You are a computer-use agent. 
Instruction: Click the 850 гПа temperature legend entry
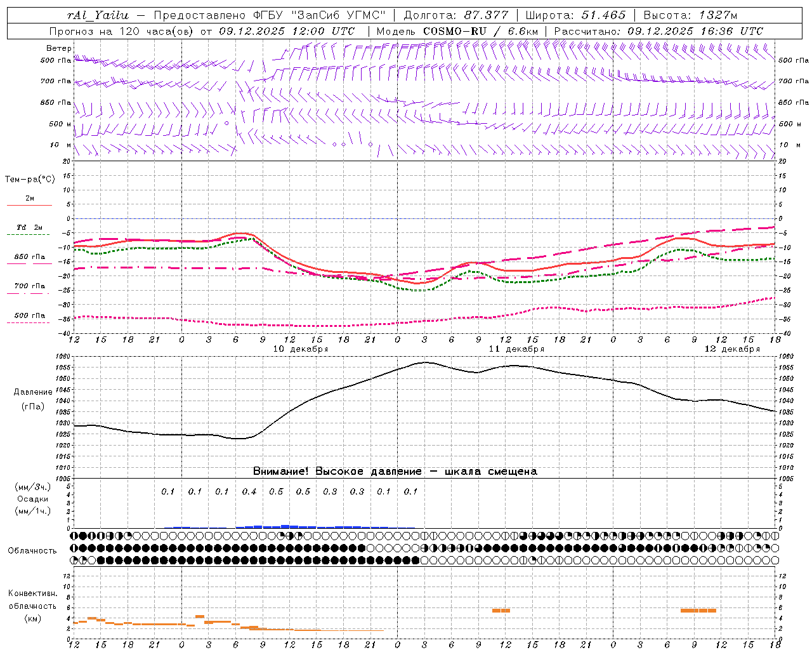(30, 257)
